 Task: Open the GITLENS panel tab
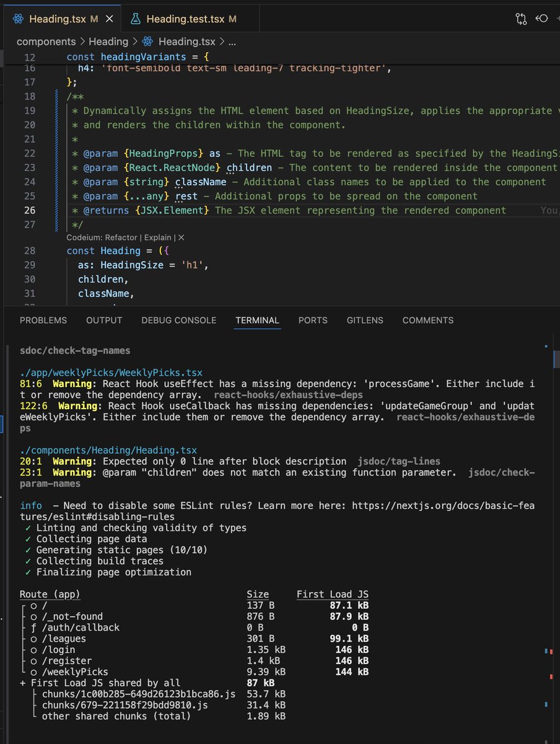point(365,321)
